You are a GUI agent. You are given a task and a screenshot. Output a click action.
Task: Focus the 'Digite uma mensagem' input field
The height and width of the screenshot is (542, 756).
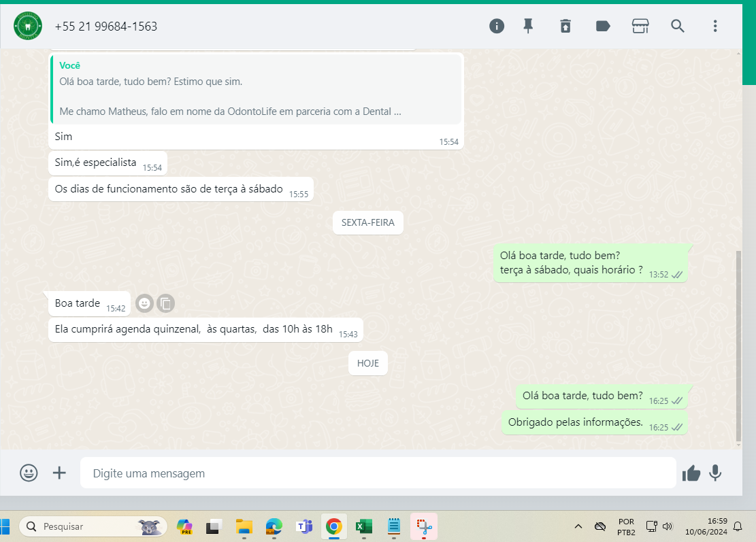(378, 473)
